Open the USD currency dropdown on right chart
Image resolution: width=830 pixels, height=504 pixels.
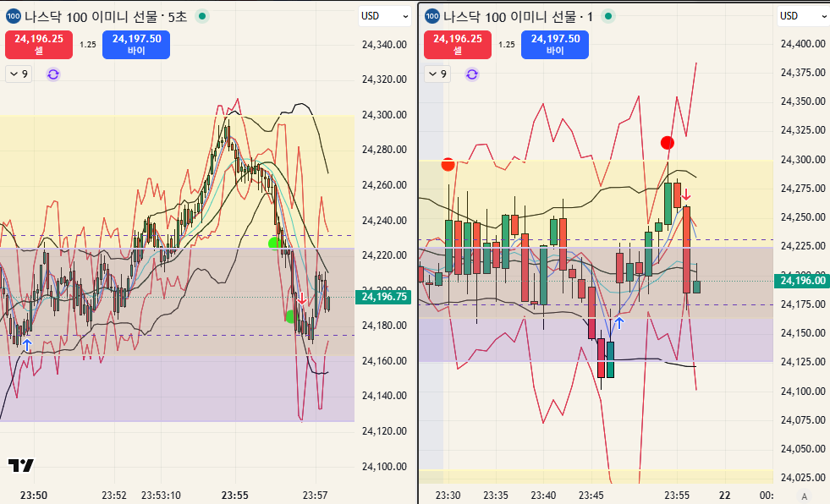[x=803, y=16]
